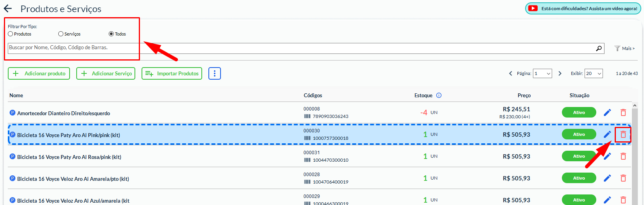Click info icon next to Estoque header
This screenshot has height=205, width=644.
pos(439,95)
